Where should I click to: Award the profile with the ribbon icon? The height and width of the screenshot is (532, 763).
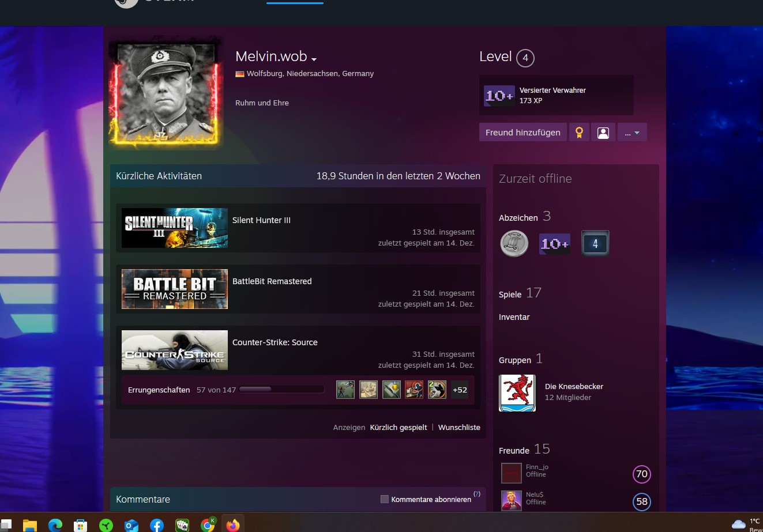click(579, 133)
